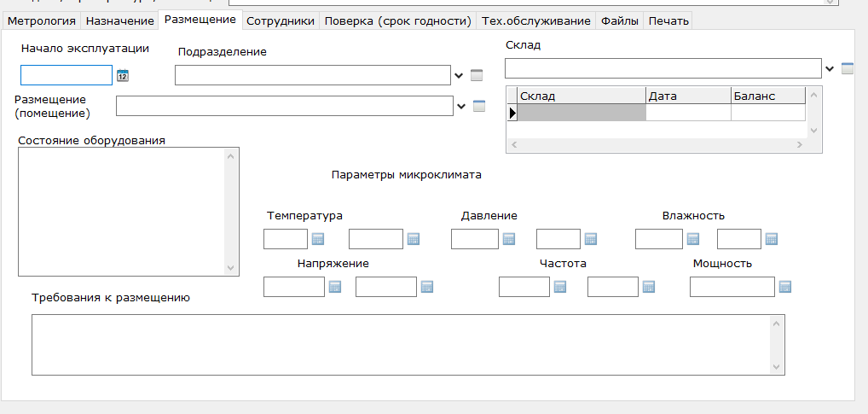Image resolution: width=868 pixels, height=414 pixels.
Task: Click scroll-up arrow of the Склад grid
Action: [x=813, y=95]
